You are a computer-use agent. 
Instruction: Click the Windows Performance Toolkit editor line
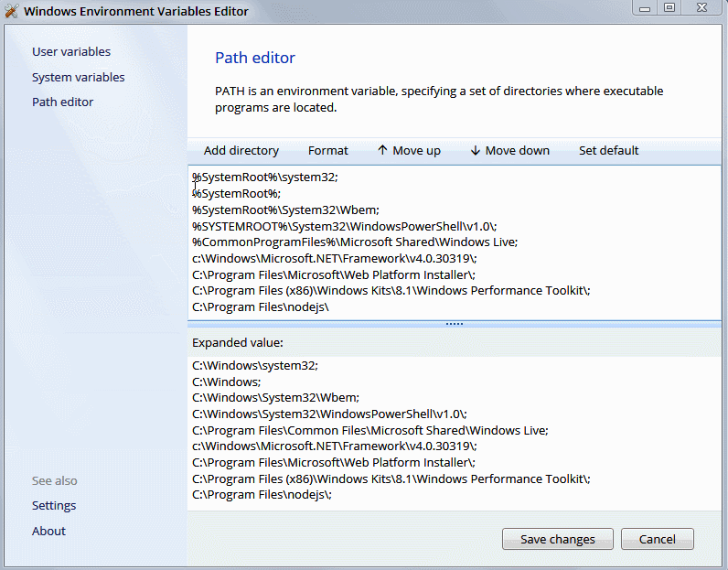click(391, 290)
